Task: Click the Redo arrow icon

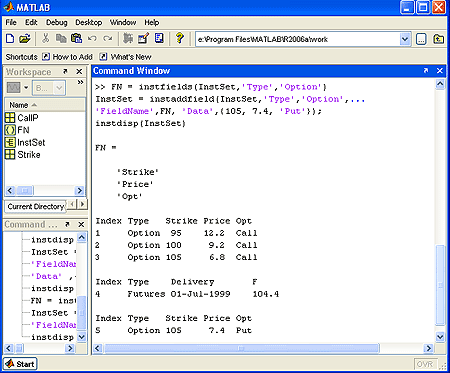Action: [x=107, y=39]
